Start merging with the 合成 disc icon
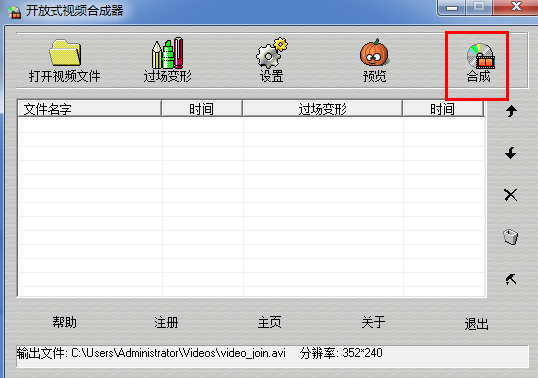Image resolution: width=538 pixels, height=378 pixels. coord(480,63)
